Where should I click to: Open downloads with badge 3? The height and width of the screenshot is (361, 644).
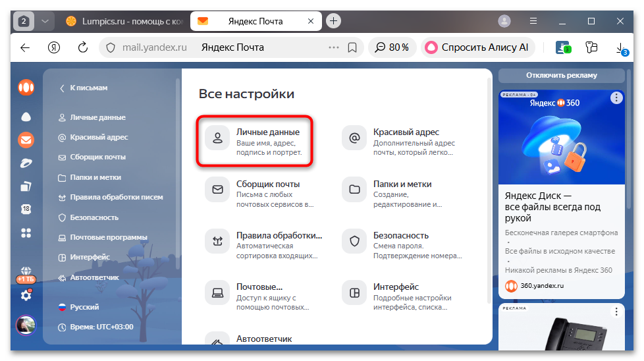click(621, 49)
